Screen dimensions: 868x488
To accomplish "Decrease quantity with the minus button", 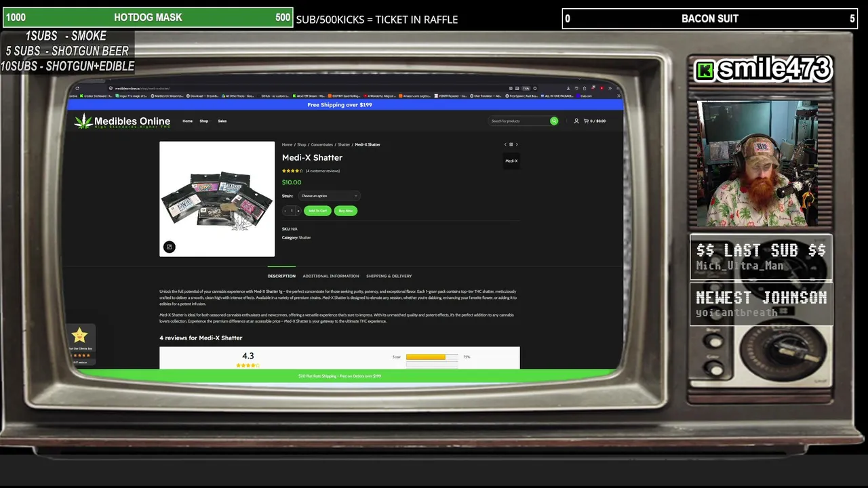I will pos(285,211).
